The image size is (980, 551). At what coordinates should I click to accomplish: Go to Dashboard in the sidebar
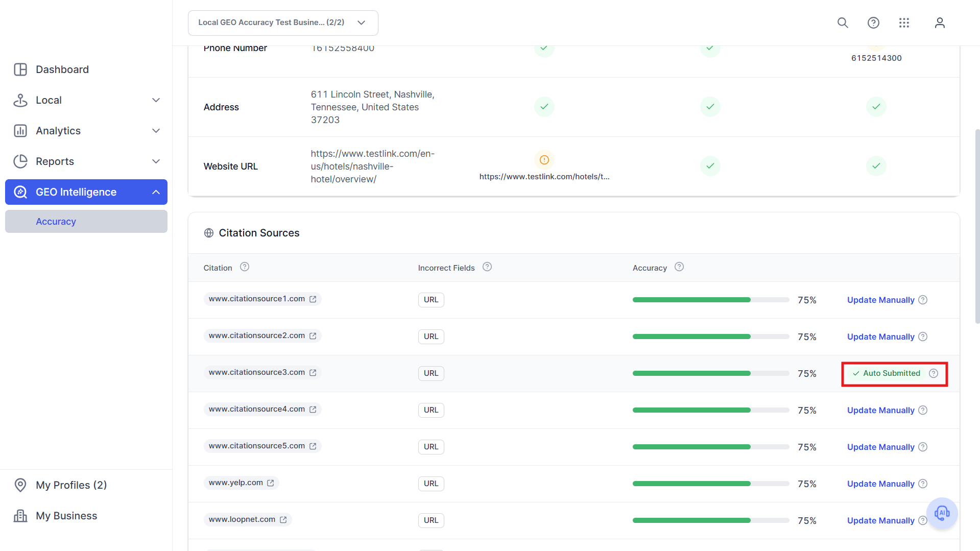pyautogui.click(x=62, y=69)
